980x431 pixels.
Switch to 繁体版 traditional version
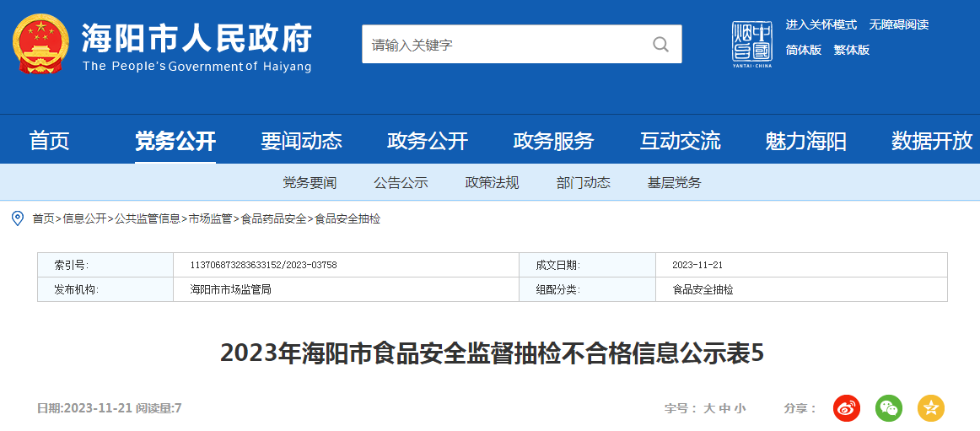click(x=851, y=50)
